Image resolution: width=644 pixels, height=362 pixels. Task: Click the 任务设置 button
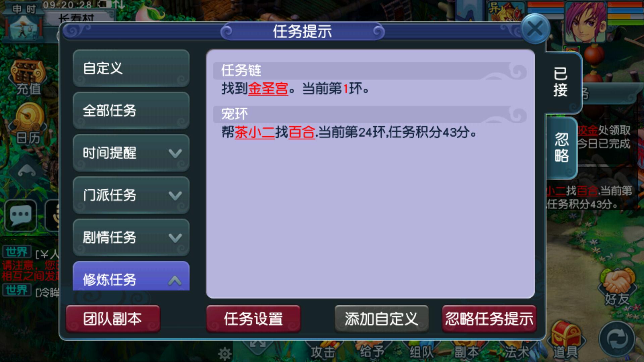253,319
